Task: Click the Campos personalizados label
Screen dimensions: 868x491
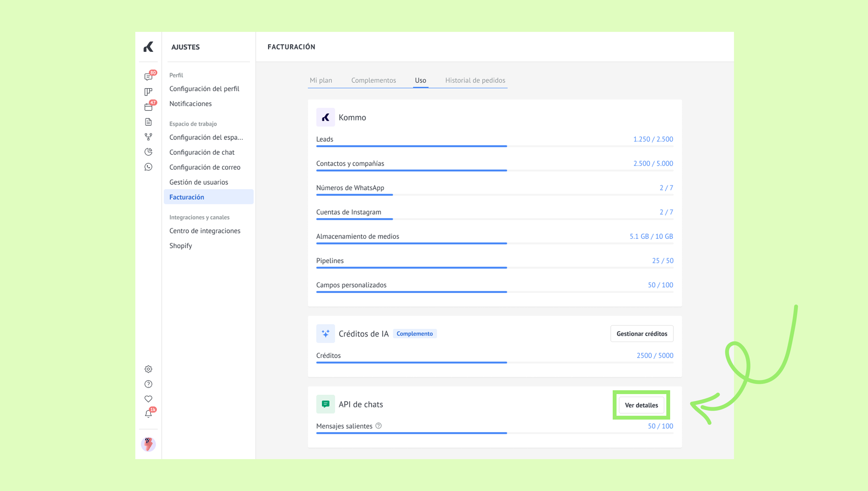Action: click(351, 285)
